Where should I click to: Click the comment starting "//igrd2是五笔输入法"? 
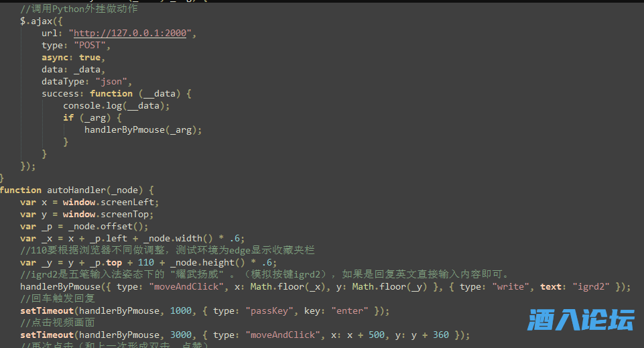click(x=265, y=274)
